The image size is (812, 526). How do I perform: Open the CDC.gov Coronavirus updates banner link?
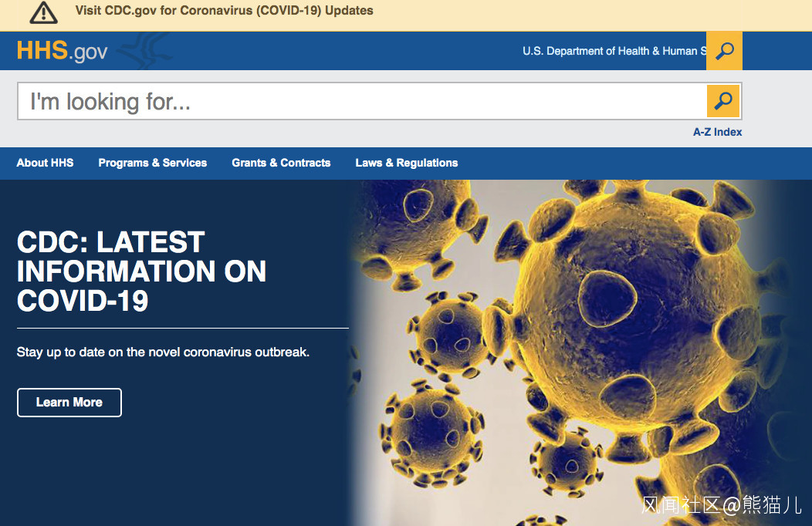tap(224, 10)
